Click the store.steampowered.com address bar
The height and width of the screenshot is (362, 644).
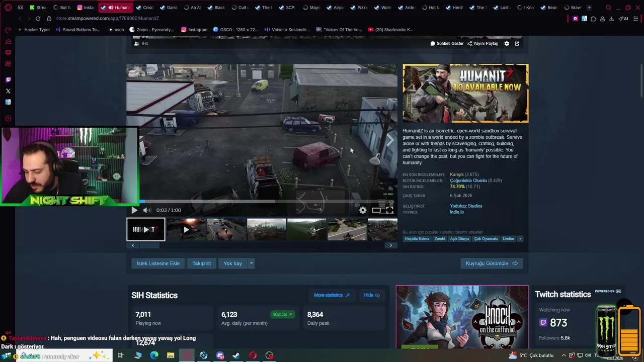[107, 19]
